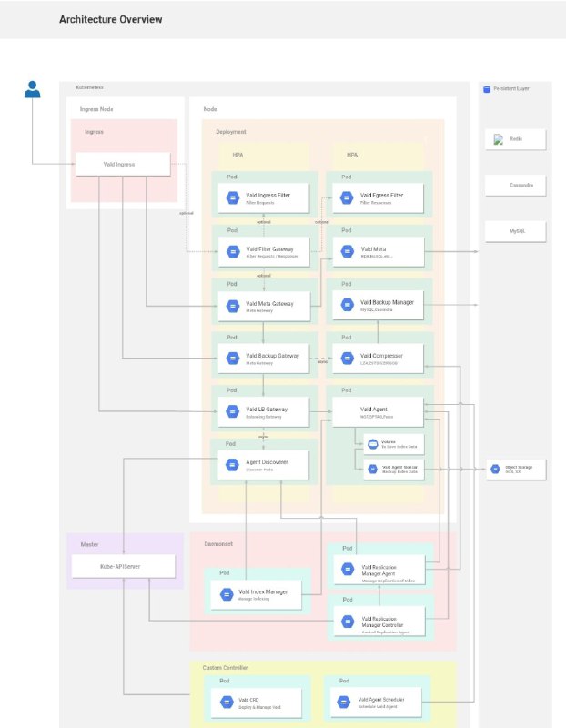The width and height of the screenshot is (566, 728).
Task: Click the Vald LB Gateway label
Action: 267,409
